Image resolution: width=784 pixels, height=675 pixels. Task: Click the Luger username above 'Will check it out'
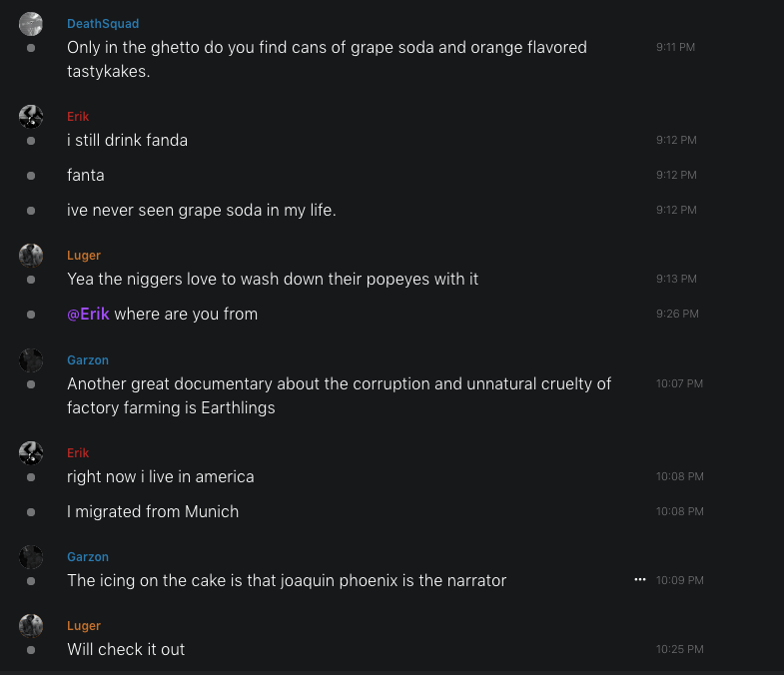(x=84, y=626)
